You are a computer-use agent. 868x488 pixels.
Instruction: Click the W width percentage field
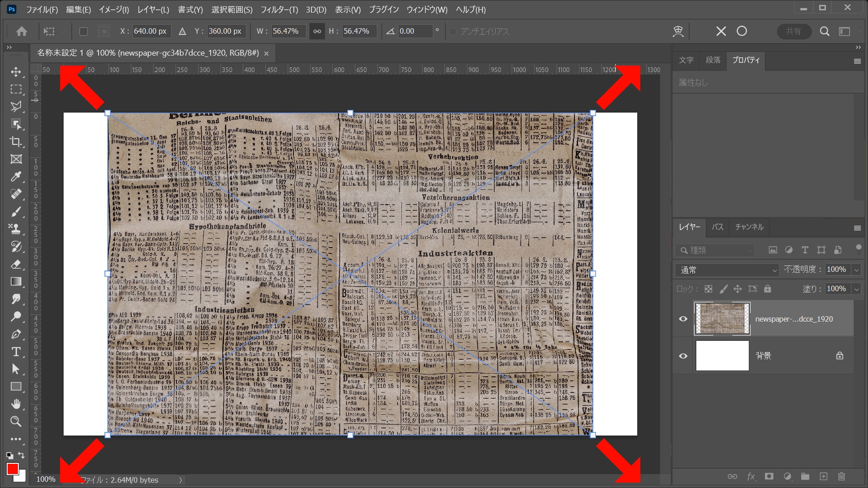pyautogui.click(x=288, y=31)
